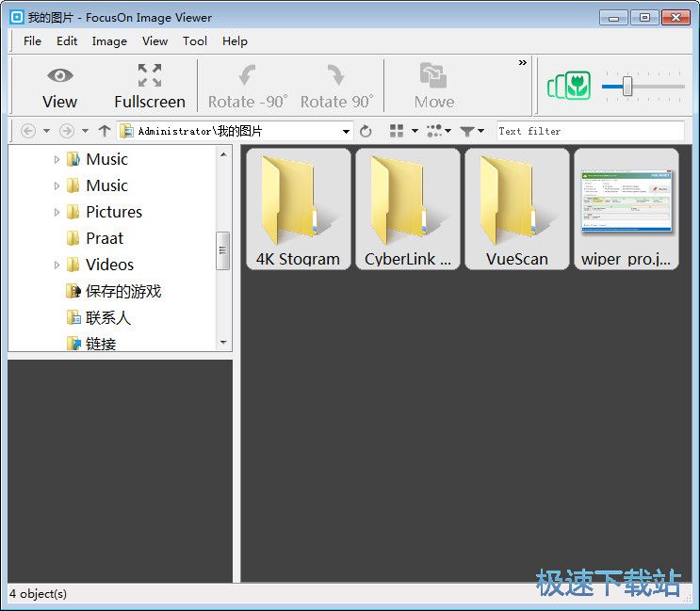Go up one folder level
The image size is (700, 611).
(x=105, y=131)
